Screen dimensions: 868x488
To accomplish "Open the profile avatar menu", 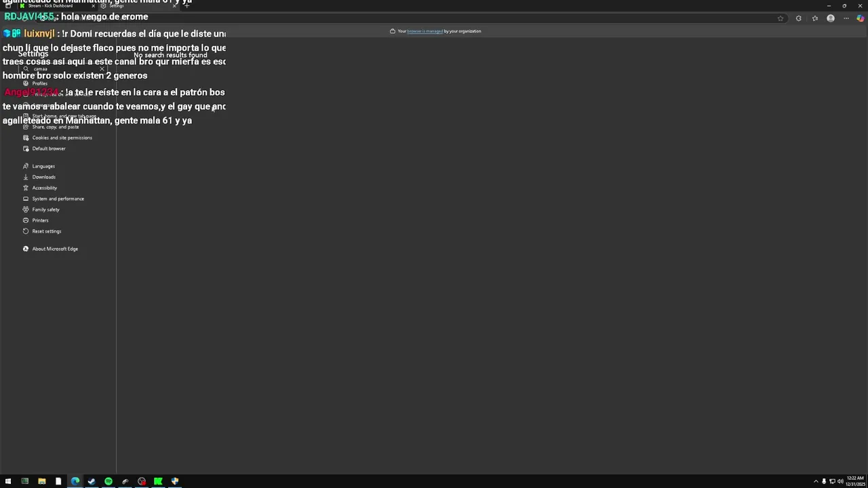I will pos(831,18).
